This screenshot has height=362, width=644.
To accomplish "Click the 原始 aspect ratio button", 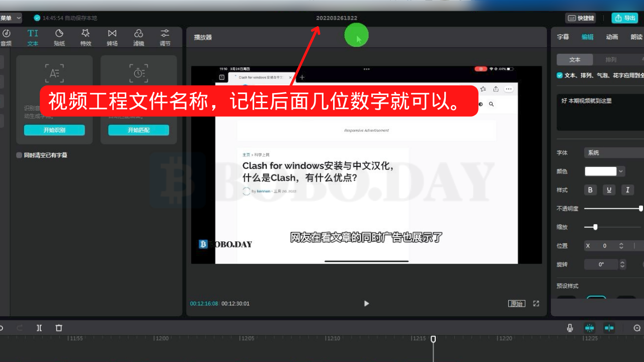I will (517, 304).
